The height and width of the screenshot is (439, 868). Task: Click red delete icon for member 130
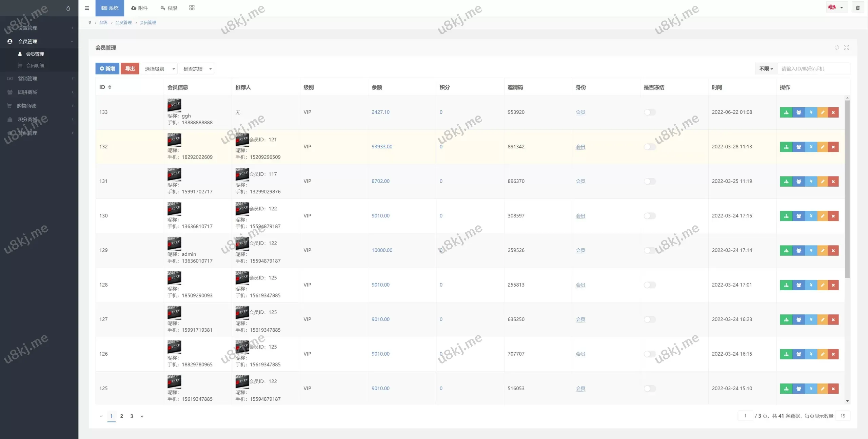click(833, 216)
